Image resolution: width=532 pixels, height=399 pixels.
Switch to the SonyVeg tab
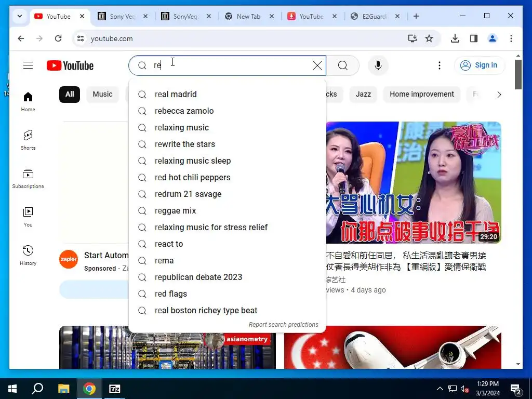[185, 16]
